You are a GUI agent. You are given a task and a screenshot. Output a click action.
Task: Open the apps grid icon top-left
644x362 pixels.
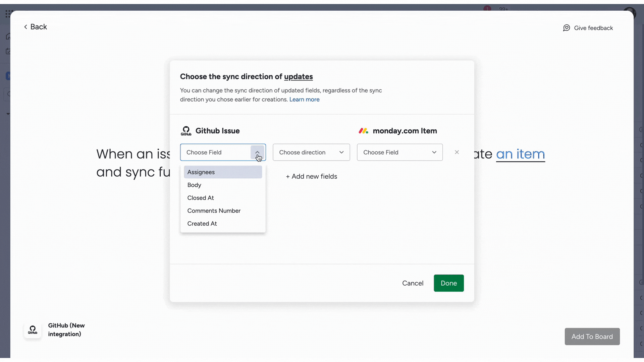(x=9, y=13)
